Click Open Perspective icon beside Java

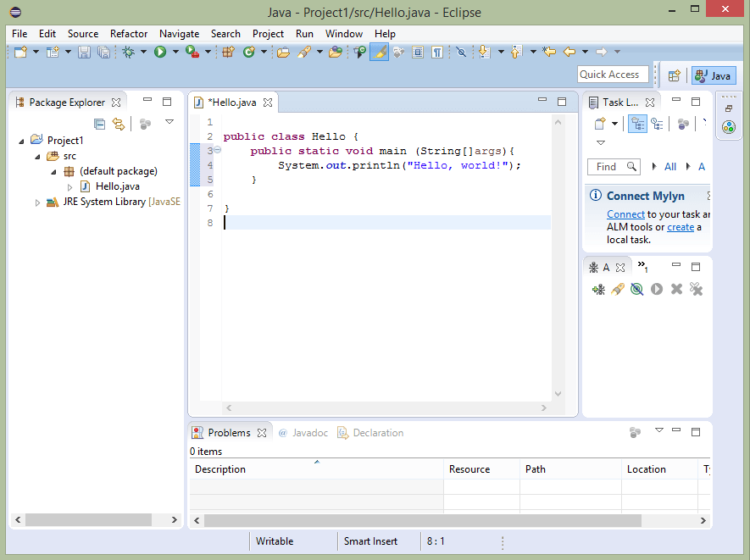pyautogui.click(x=675, y=75)
